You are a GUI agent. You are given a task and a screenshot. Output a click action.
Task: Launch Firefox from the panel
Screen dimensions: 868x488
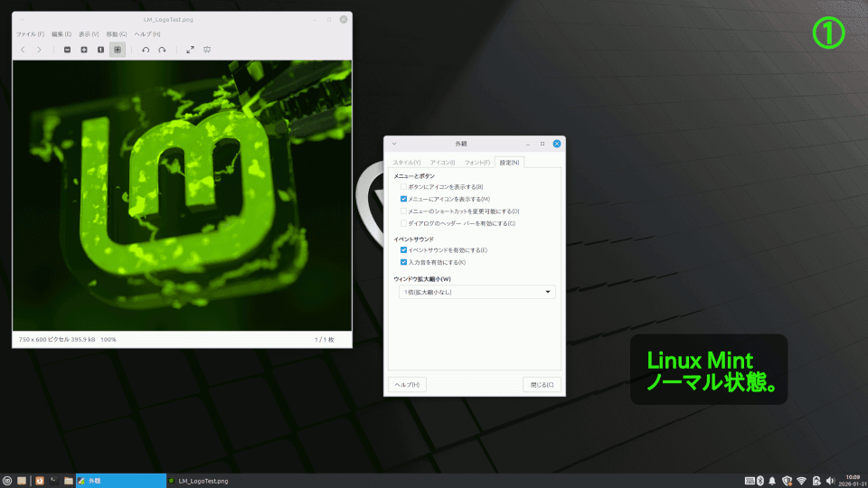[39, 481]
